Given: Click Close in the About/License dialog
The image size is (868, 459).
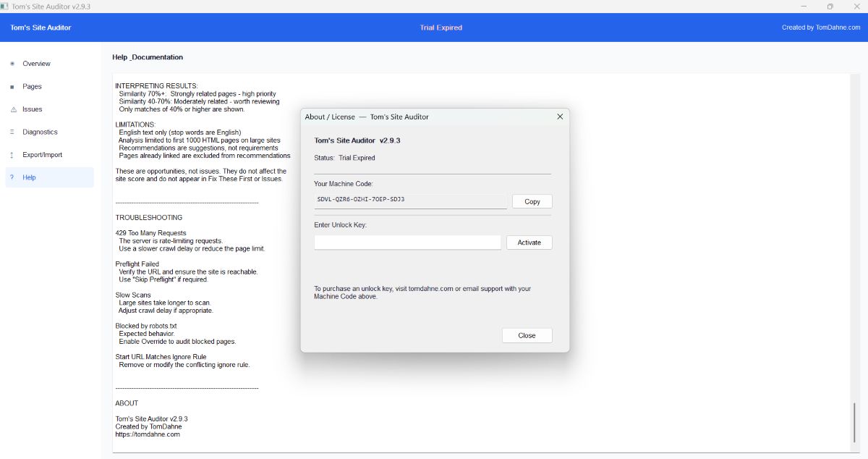Looking at the screenshot, I should (x=527, y=335).
